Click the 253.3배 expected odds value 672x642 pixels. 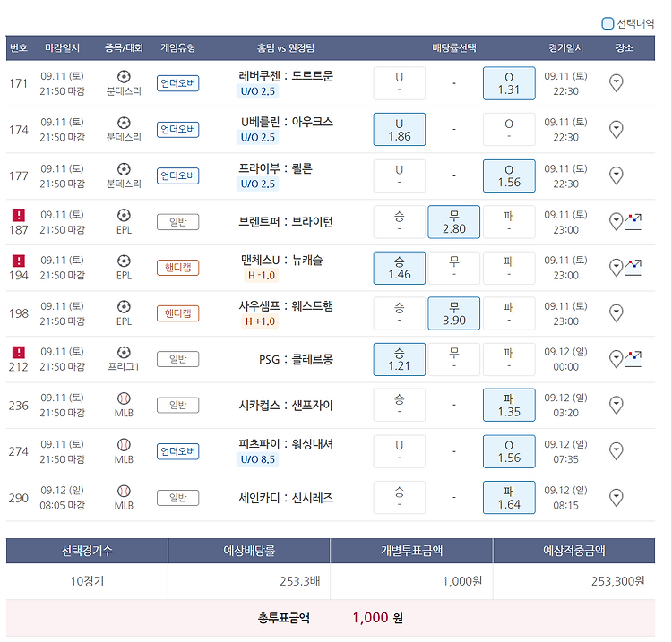[x=299, y=581]
